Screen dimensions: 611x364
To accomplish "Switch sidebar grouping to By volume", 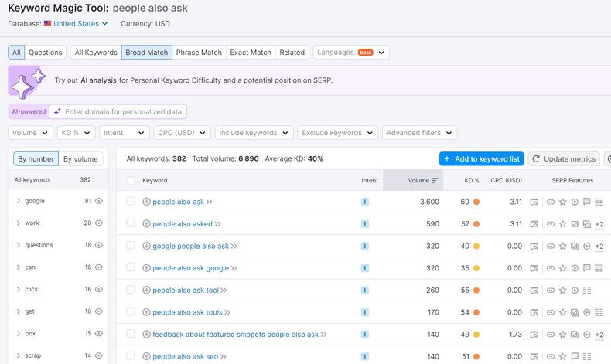I will 80,159.
